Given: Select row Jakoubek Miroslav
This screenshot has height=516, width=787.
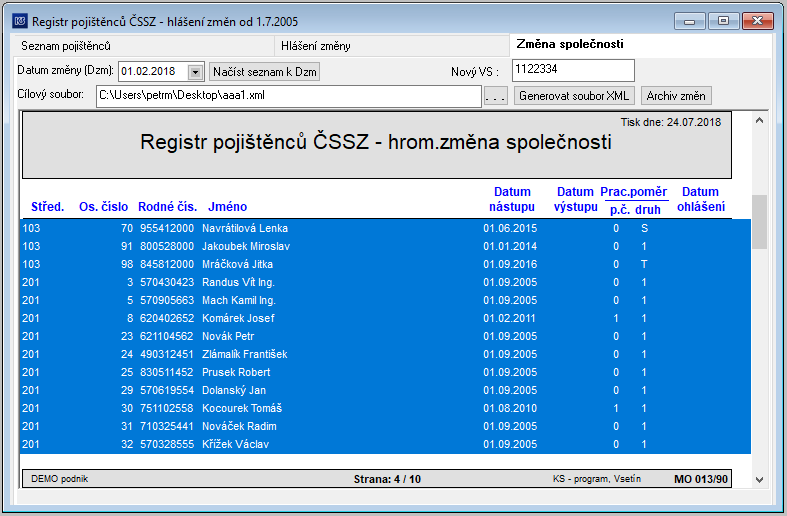Looking at the screenshot, I should point(385,246).
